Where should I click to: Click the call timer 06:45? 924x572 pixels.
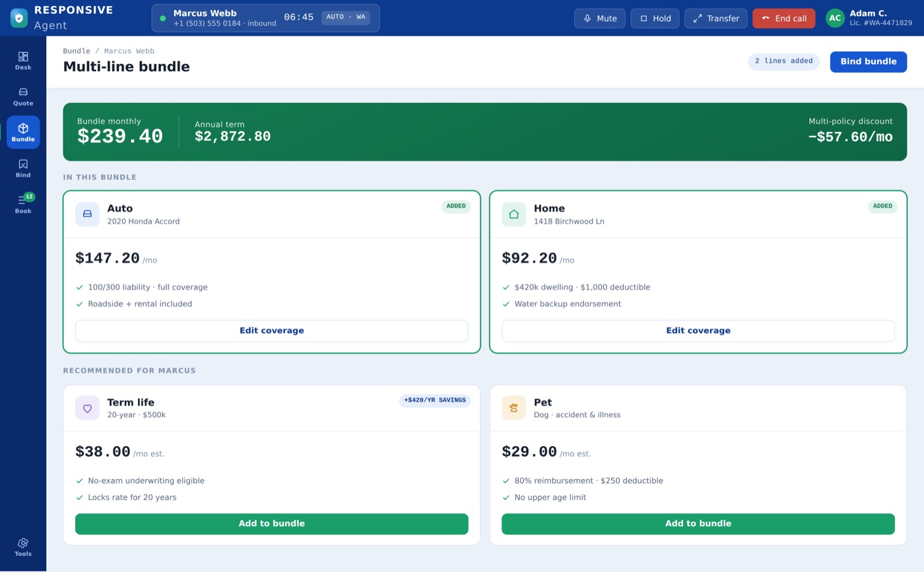tap(298, 17)
